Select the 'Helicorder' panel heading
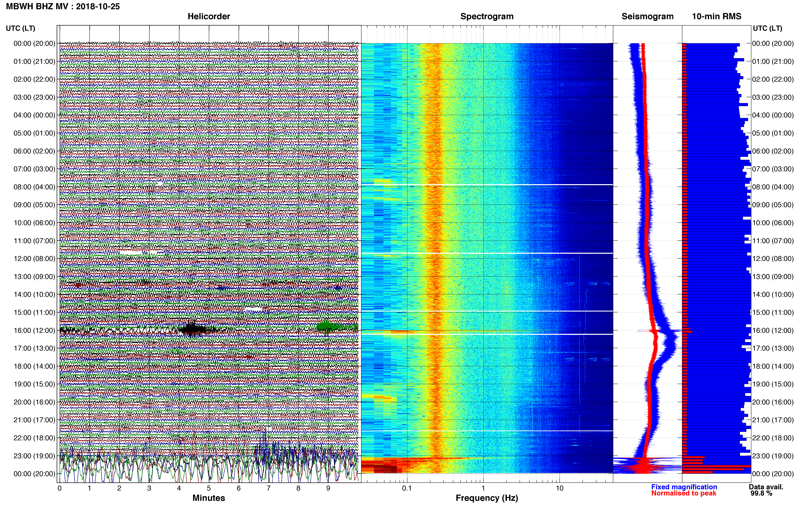Viewport: 812px width, 508px height. [x=209, y=16]
